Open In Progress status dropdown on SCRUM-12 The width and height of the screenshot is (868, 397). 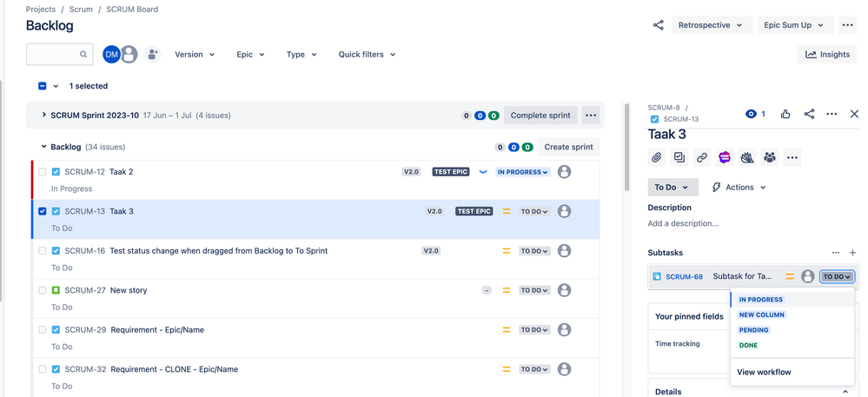pyautogui.click(x=522, y=172)
